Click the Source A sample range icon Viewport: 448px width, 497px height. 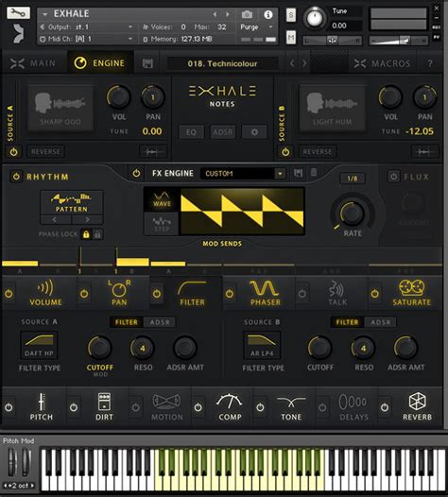tap(153, 151)
